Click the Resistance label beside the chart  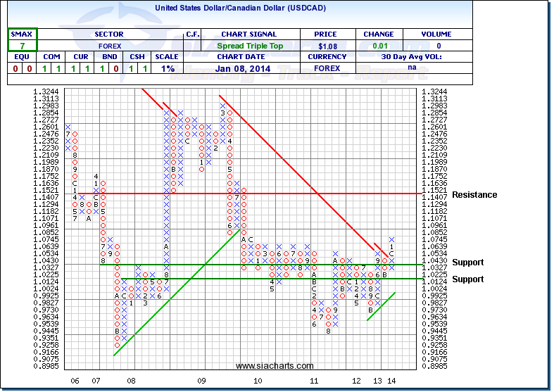[x=474, y=195]
